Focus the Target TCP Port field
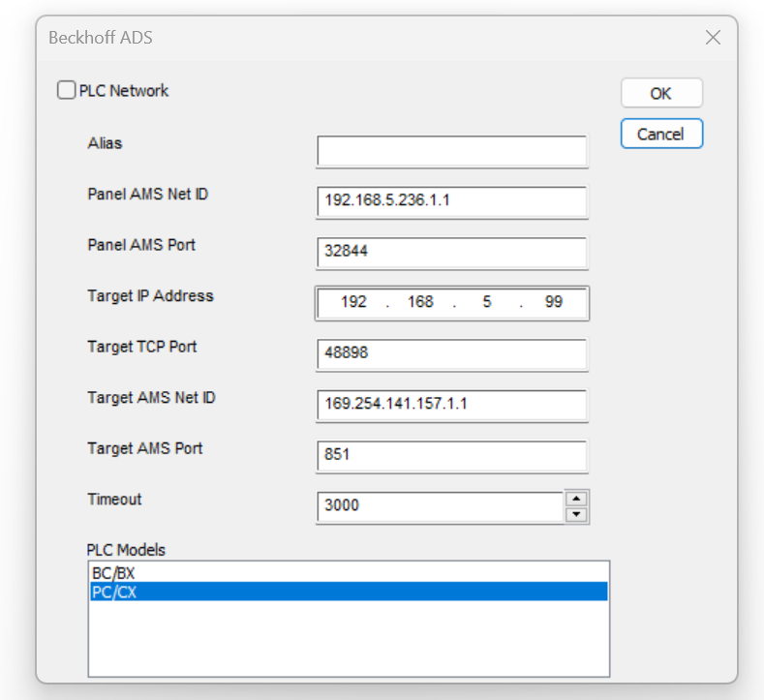This screenshot has width=764, height=700. coord(451,353)
